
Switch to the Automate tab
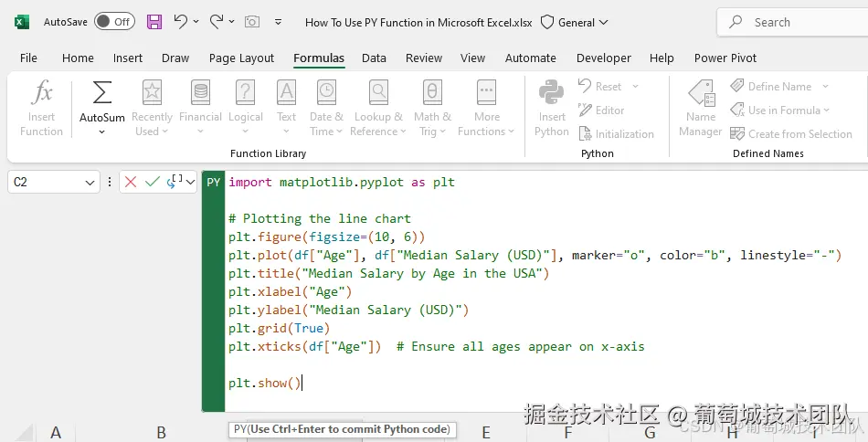coord(530,58)
